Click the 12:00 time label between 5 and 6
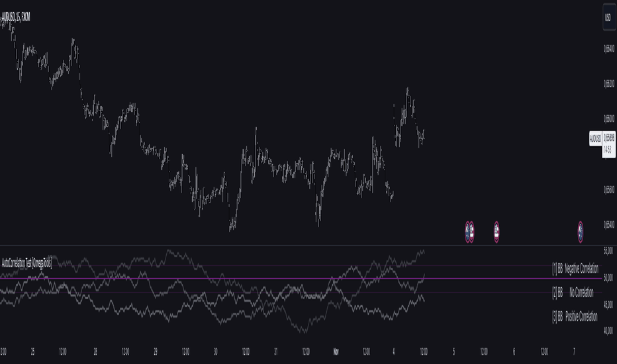The height and width of the screenshot is (364, 617). 484,351
